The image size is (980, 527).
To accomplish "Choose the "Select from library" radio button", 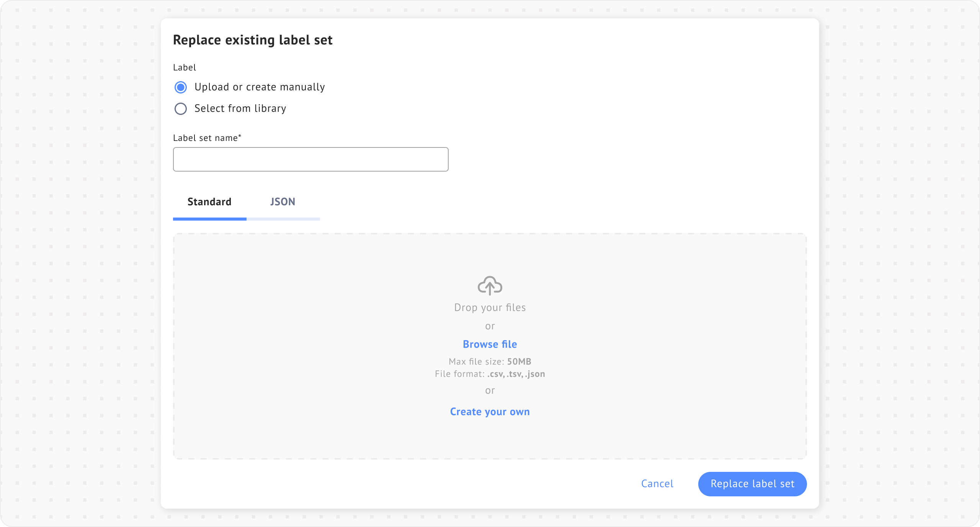I will click(181, 109).
